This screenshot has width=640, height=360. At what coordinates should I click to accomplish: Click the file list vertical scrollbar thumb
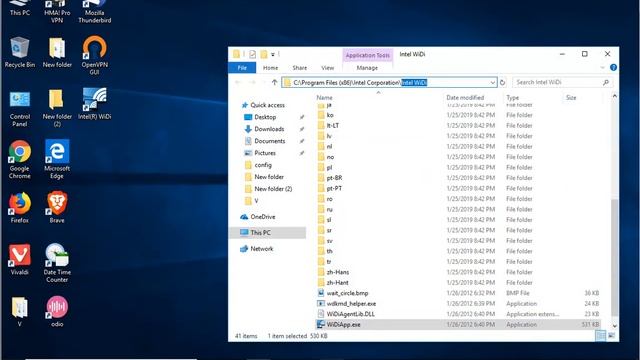click(x=614, y=258)
